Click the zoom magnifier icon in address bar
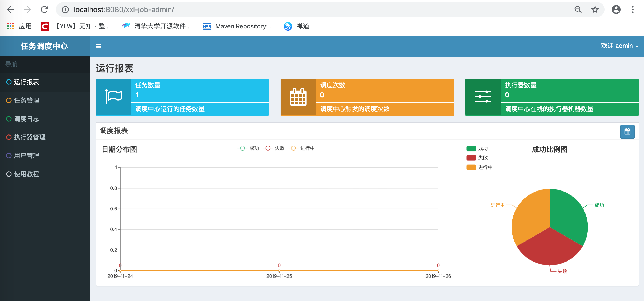644x301 pixels. [578, 10]
